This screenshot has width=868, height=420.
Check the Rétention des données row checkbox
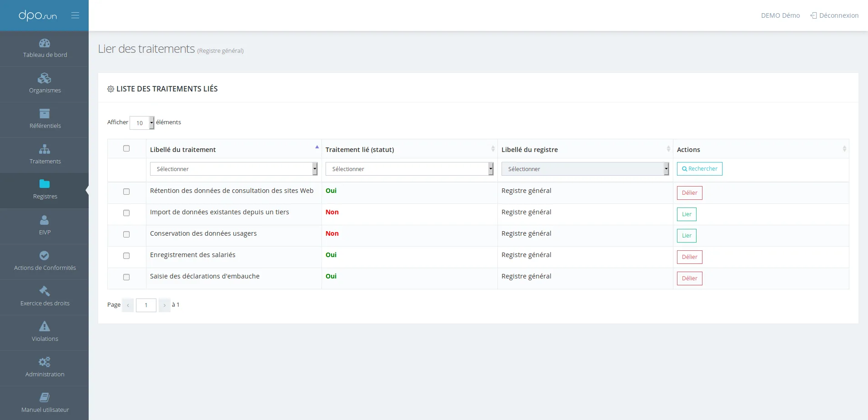coord(126,192)
